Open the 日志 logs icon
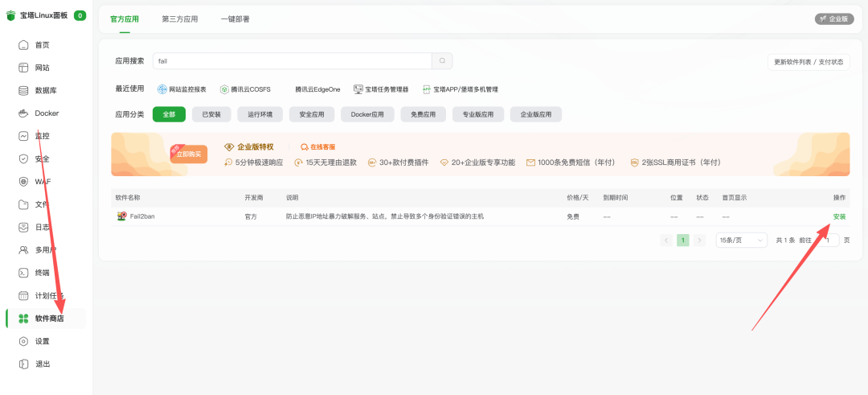Image resolution: width=868 pixels, height=395 pixels. (23, 227)
